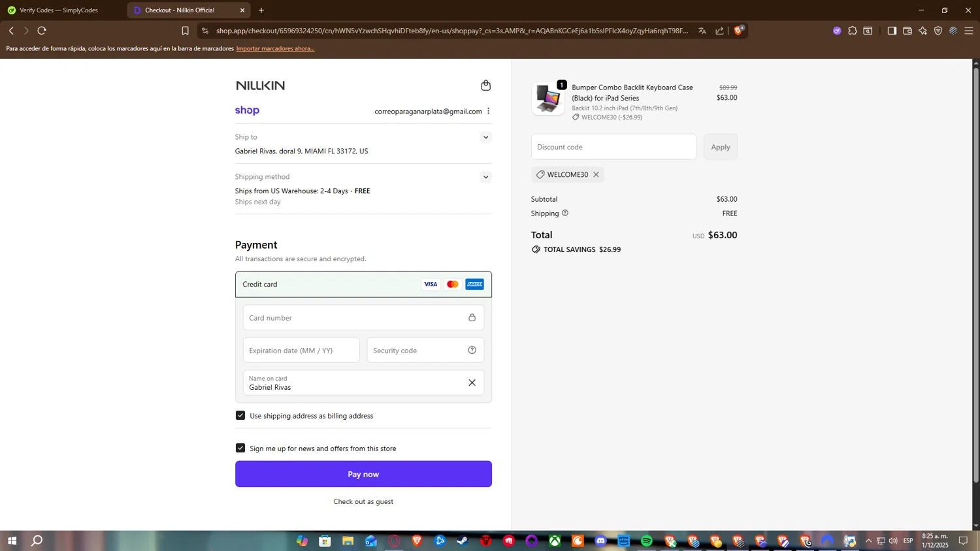Open Spotify from the taskbar
This screenshot has height=551, width=980.
pyautogui.click(x=647, y=541)
